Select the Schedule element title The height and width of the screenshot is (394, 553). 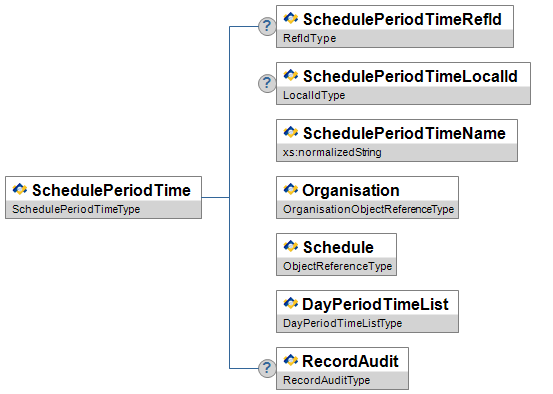[338, 247]
